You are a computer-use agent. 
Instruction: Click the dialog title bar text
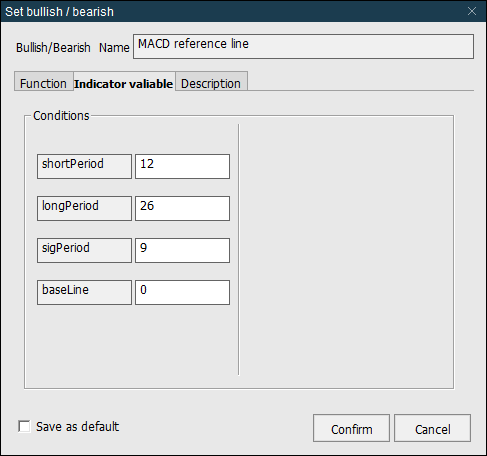59,12
